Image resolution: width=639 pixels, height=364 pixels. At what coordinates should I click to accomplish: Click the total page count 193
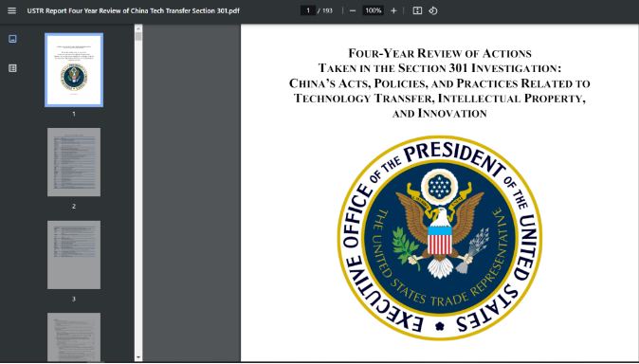click(327, 10)
